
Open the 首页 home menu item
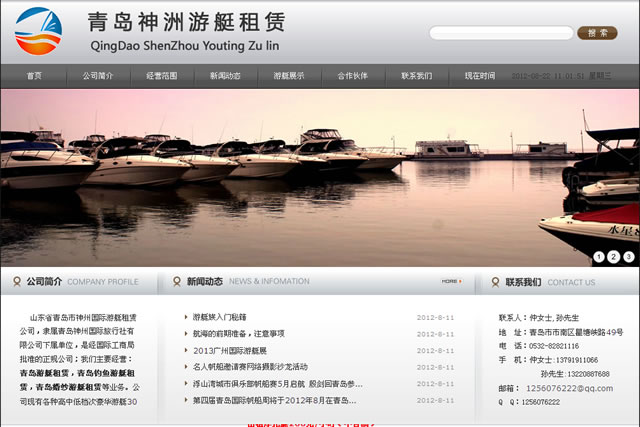point(34,76)
